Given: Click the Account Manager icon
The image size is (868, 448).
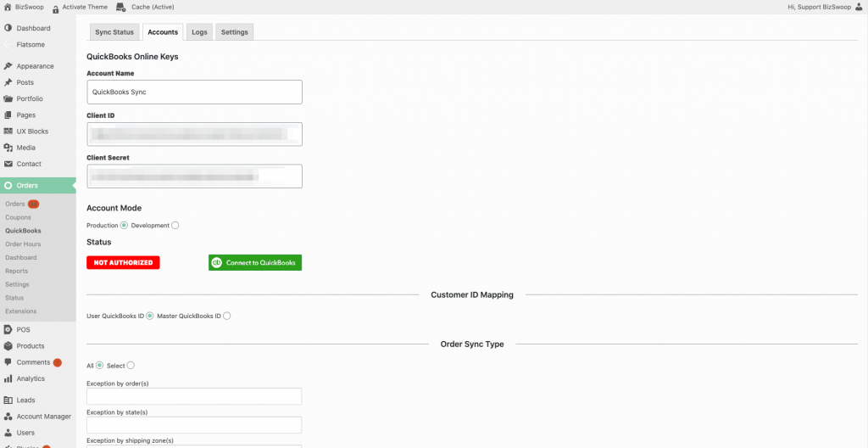Looking at the screenshot, I should click(x=8, y=417).
